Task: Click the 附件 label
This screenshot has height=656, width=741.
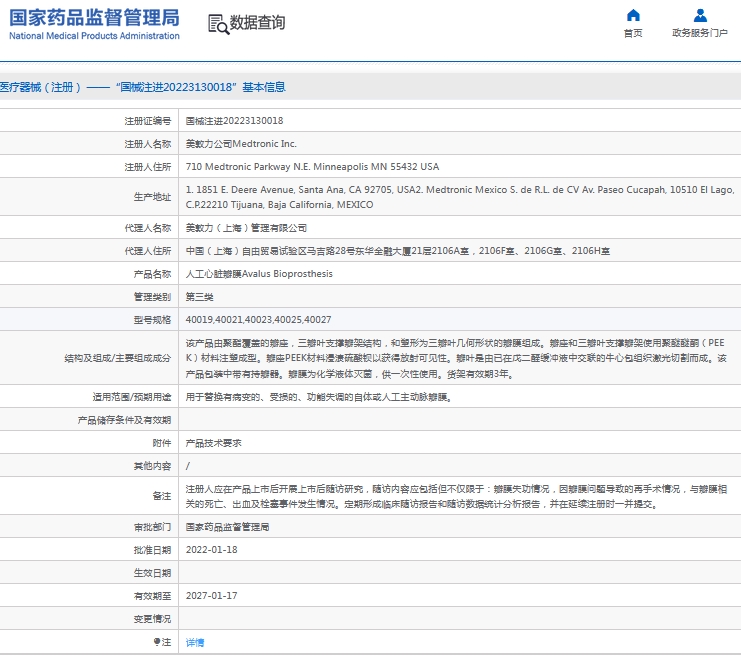Action: [162, 443]
